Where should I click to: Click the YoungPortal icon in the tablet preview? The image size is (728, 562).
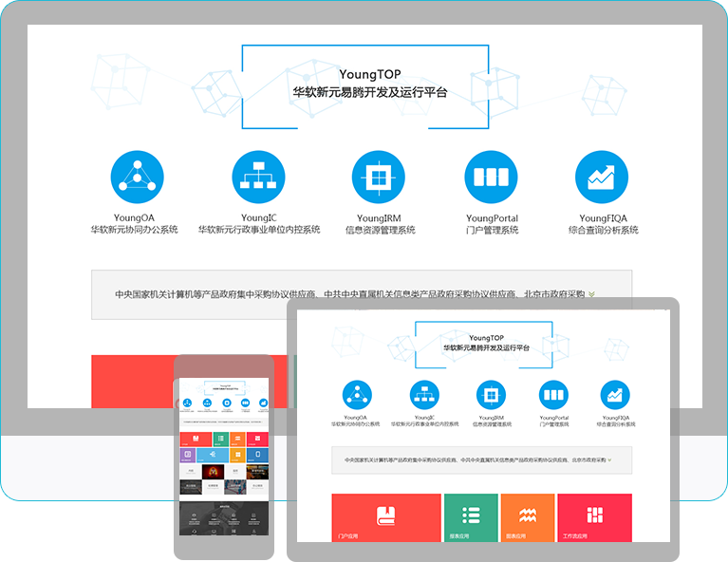point(553,395)
